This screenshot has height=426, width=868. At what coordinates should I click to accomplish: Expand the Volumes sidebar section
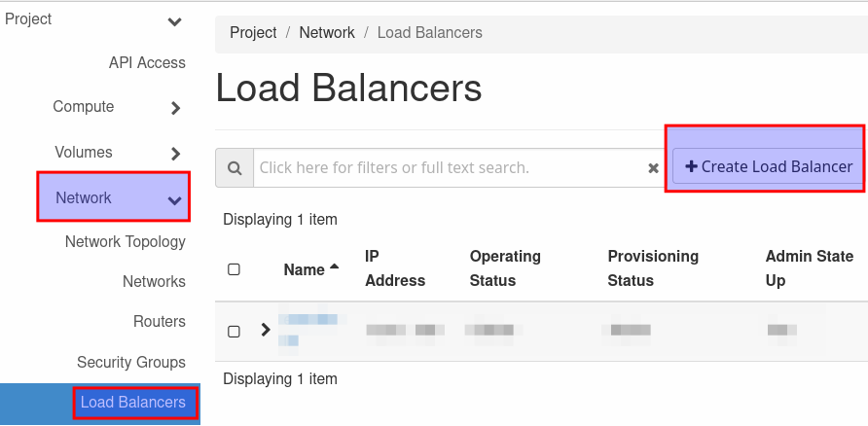pos(175,154)
